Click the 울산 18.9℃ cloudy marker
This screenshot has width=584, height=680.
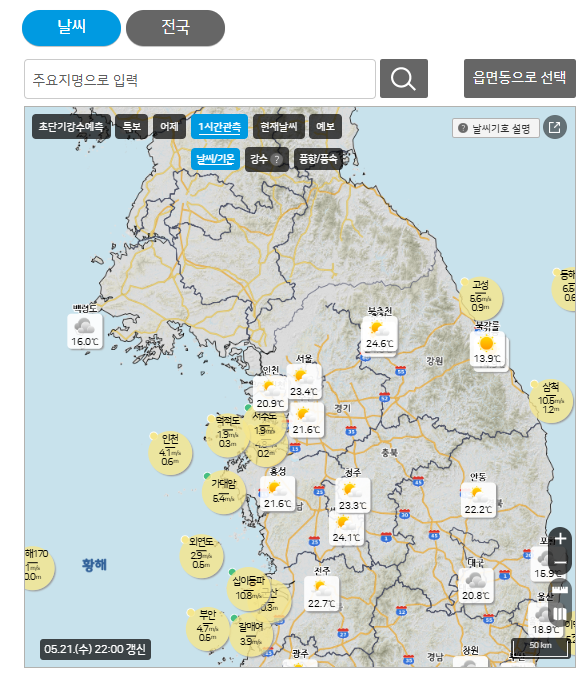coord(545,620)
